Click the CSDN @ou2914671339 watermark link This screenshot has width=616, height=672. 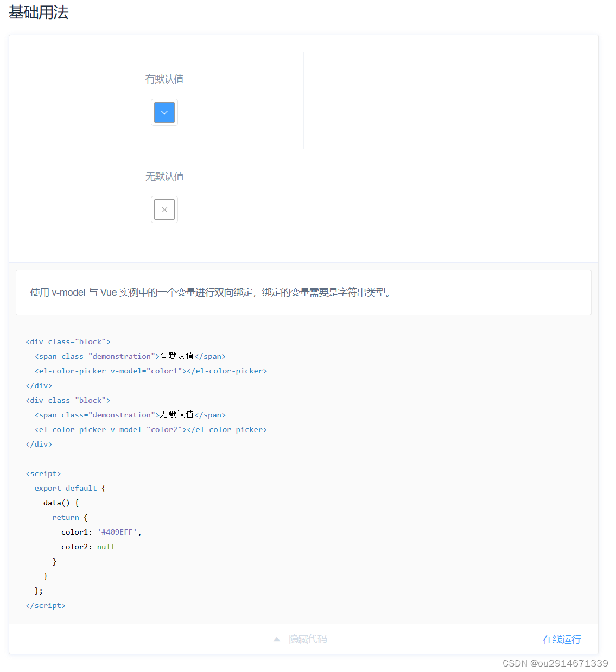(x=555, y=663)
